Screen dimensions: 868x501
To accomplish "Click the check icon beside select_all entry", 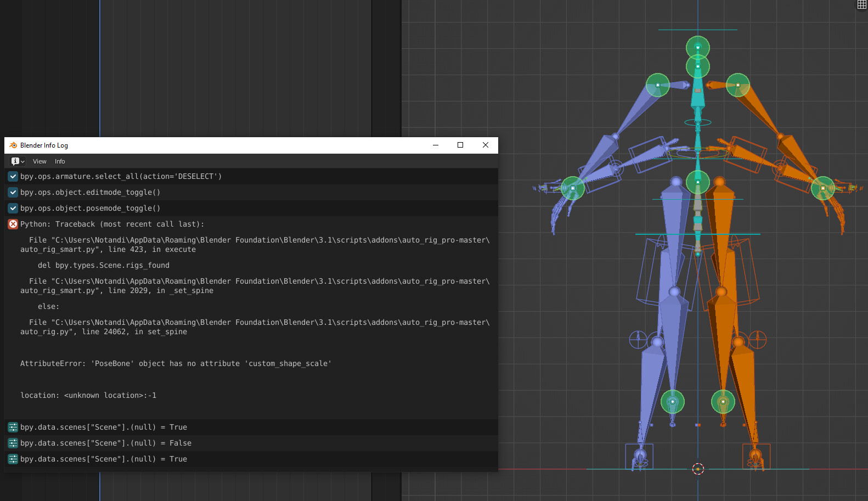I will [13, 176].
